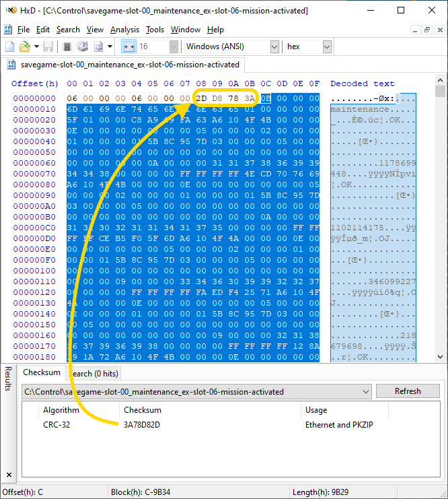The width and height of the screenshot is (448, 499).
Task: Click the Usage column header
Action: tap(316, 410)
